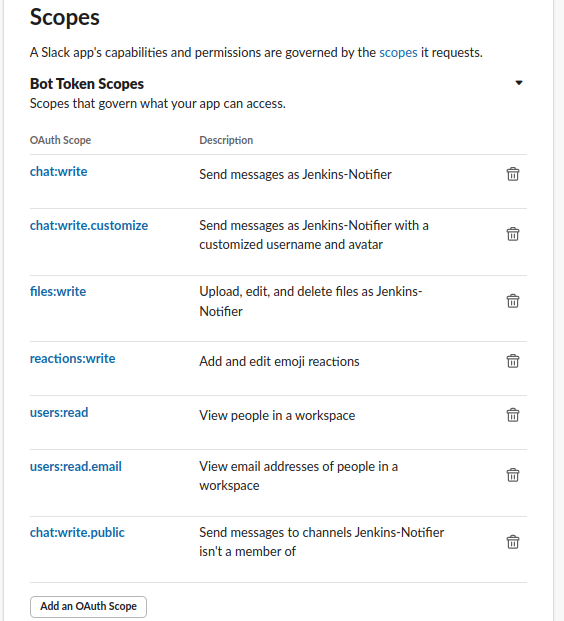Click the trash icon for files:write

pyautogui.click(x=513, y=301)
